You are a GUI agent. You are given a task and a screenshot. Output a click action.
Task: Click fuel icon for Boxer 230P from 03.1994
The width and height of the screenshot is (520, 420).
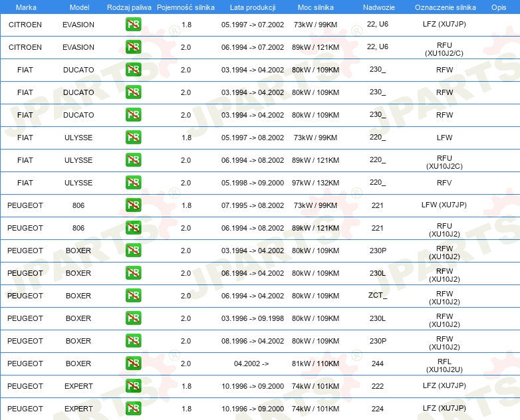(133, 251)
